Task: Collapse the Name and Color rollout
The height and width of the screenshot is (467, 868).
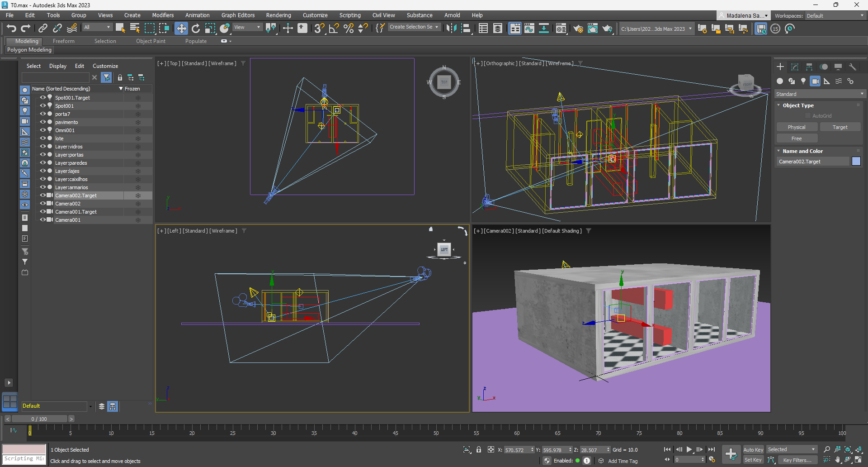Action: (802, 151)
